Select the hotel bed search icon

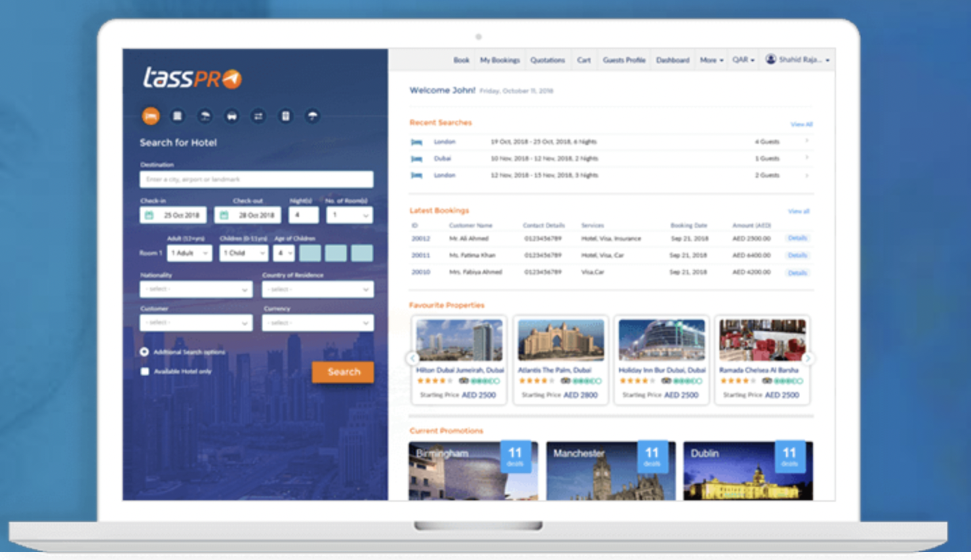(151, 116)
